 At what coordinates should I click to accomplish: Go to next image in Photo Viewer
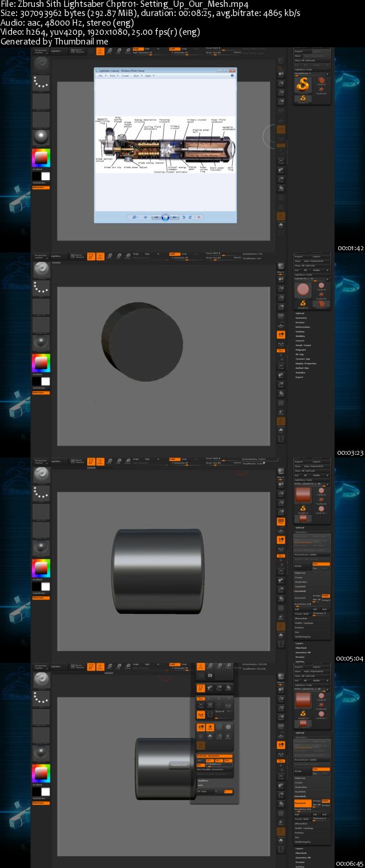pos(175,217)
